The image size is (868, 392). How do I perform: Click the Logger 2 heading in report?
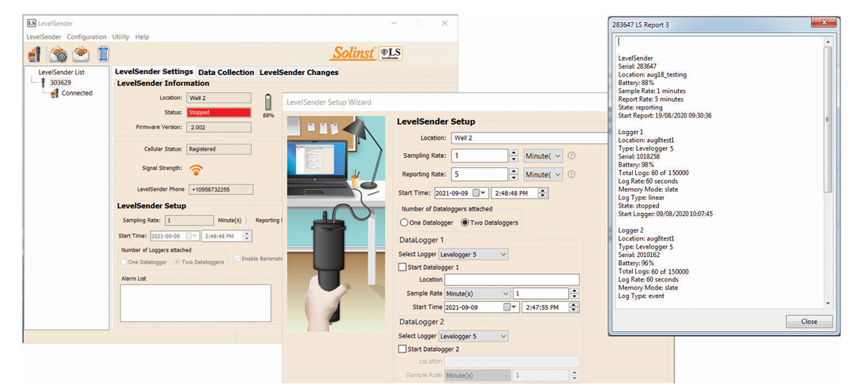630,230
